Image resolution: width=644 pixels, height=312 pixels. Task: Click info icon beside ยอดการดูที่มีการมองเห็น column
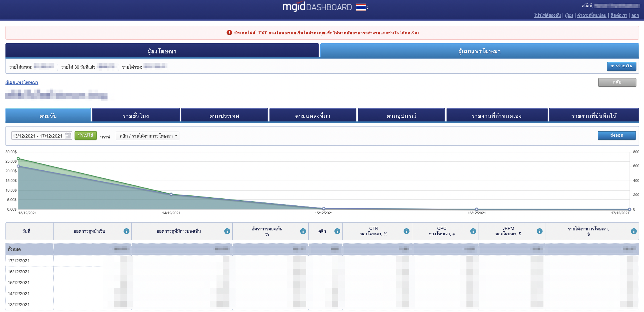[227, 231]
